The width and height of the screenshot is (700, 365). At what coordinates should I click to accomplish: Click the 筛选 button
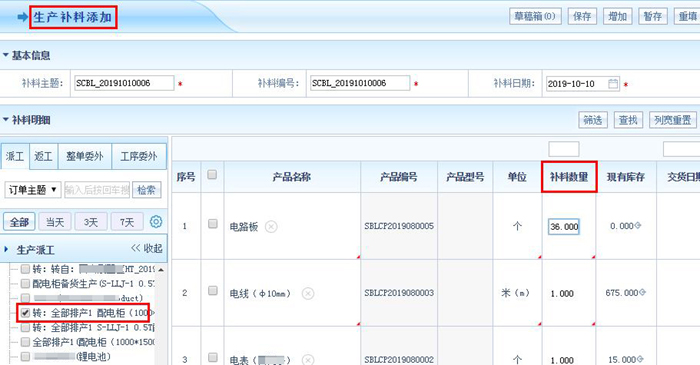[x=593, y=120]
